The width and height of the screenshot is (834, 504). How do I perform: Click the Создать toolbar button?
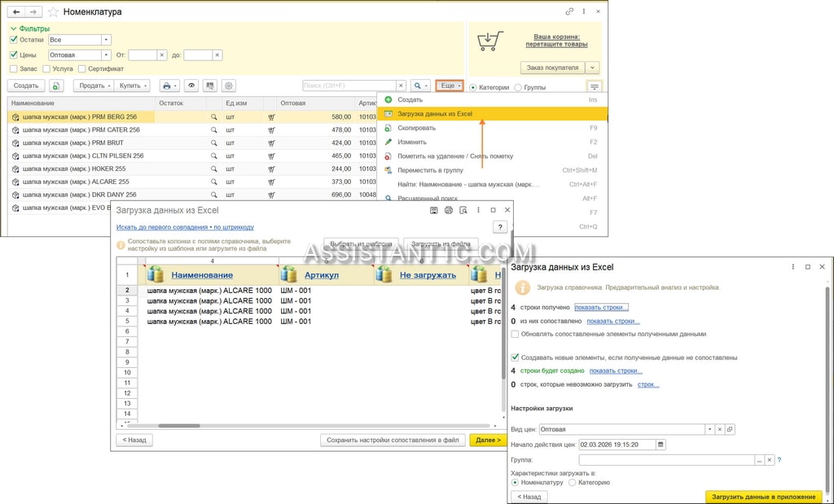tap(26, 85)
